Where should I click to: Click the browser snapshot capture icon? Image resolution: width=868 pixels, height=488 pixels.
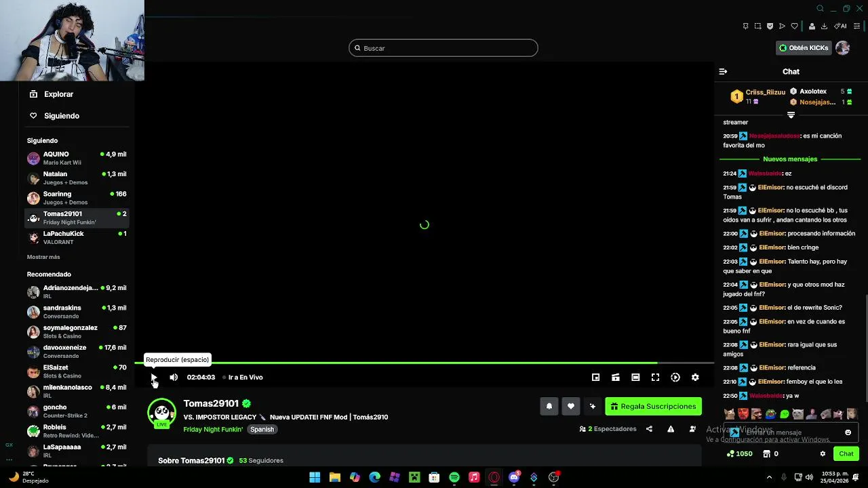coord(757,26)
